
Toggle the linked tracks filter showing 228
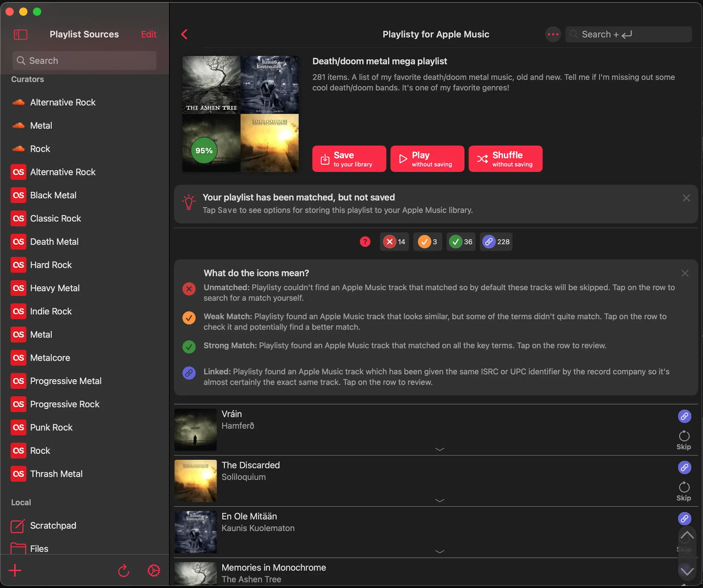coord(496,242)
